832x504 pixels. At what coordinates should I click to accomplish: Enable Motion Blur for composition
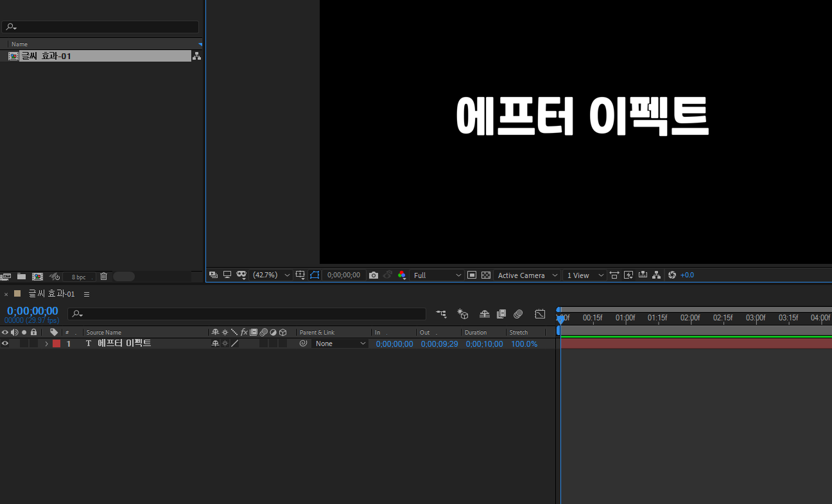[518, 314]
